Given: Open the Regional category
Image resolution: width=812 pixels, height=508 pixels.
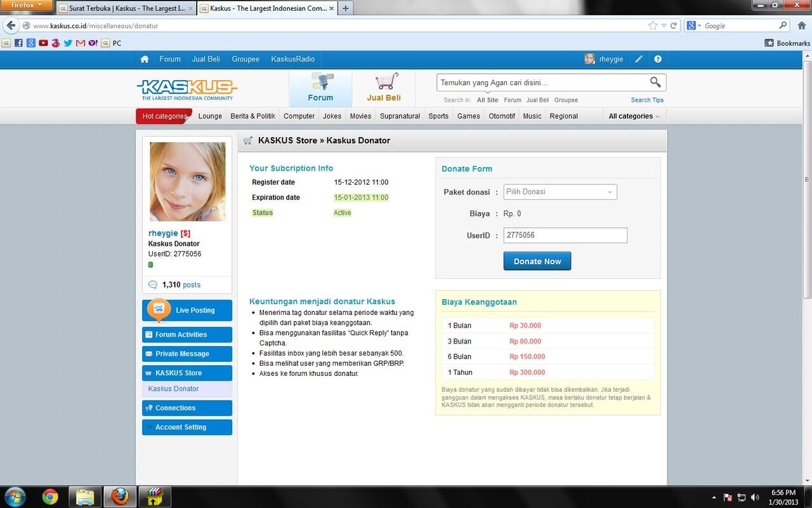Looking at the screenshot, I should (563, 116).
